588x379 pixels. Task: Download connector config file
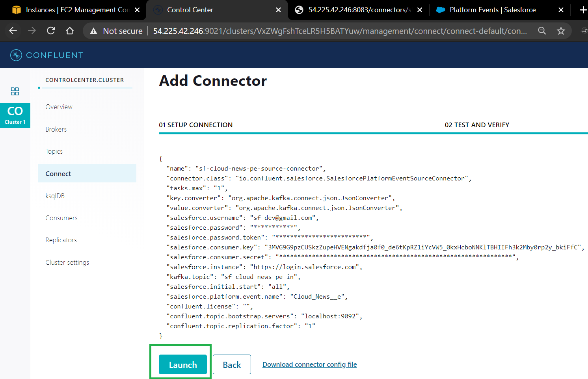point(310,364)
